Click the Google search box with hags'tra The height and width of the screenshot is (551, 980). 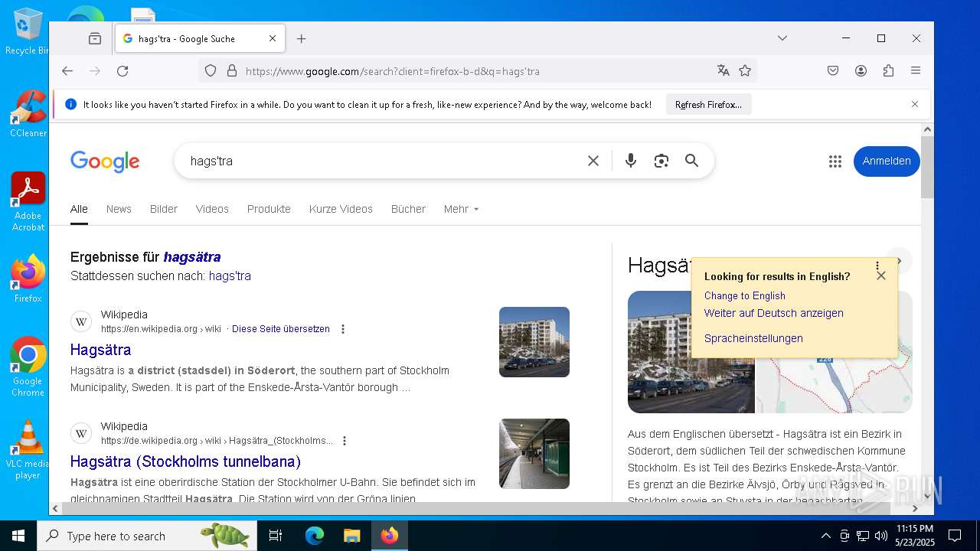(383, 161)
